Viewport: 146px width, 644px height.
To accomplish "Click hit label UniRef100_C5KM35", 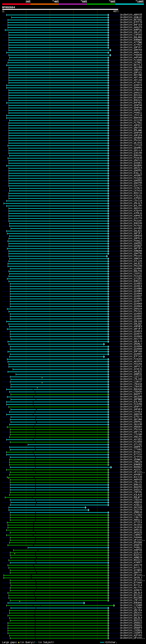I will click(x=131, y=387).
